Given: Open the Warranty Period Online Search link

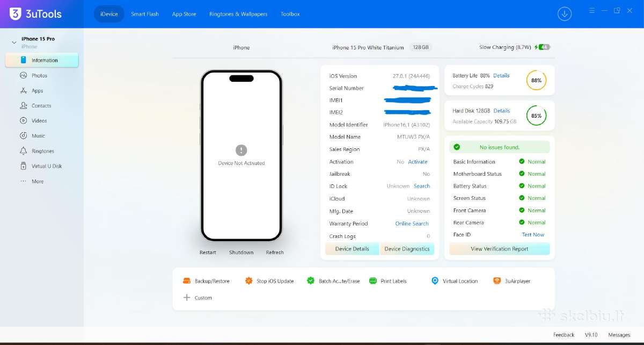Looking at the screenshot, I should point(412,224).
